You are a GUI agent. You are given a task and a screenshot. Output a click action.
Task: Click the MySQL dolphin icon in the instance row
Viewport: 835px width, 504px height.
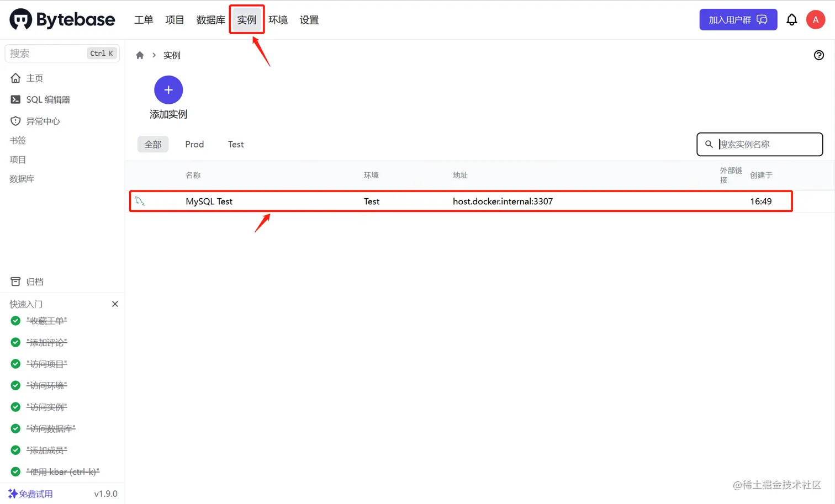(140, 201)
